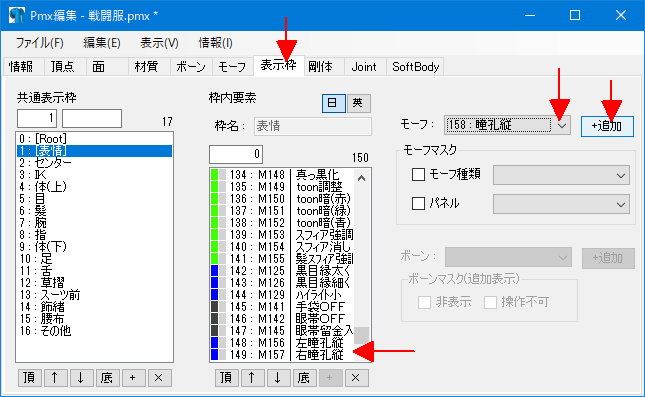Screen dimensions: 645x397
Task: Select 4 : 体(上) in frame list
Action: [x=94, y=187]
